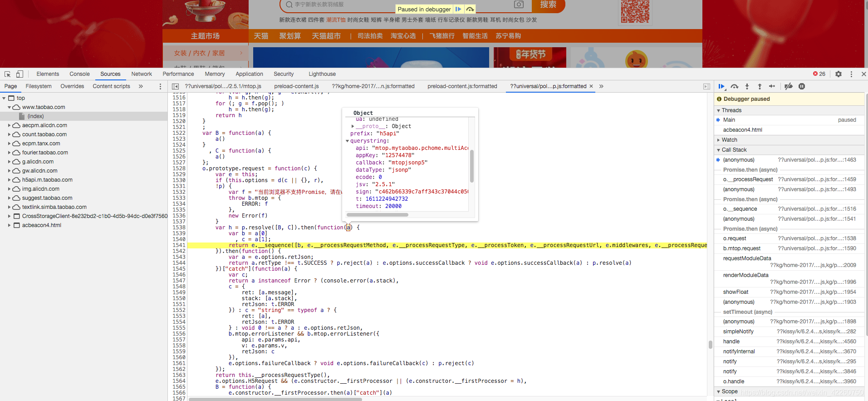Select the Filesystem navigator tab
Screen dimensions: 868x401
tap(39, 86)
